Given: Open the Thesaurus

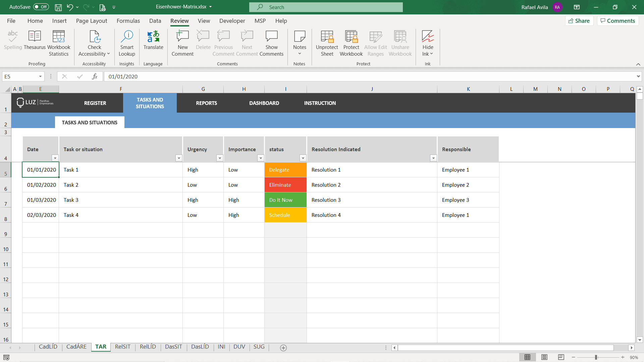Looking at the screenshot, I should tap(35, 43).
